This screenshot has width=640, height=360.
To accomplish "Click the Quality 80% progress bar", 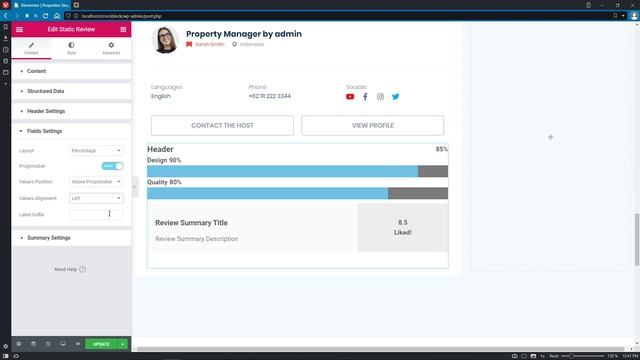I will 298,193.
